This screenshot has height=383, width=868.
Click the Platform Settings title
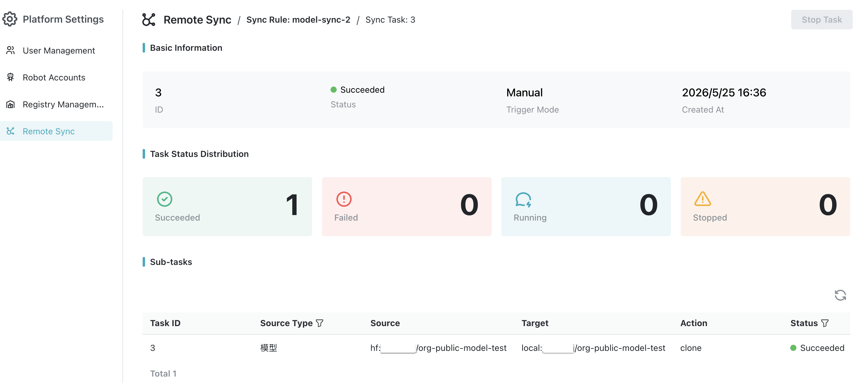click(63, 19)
